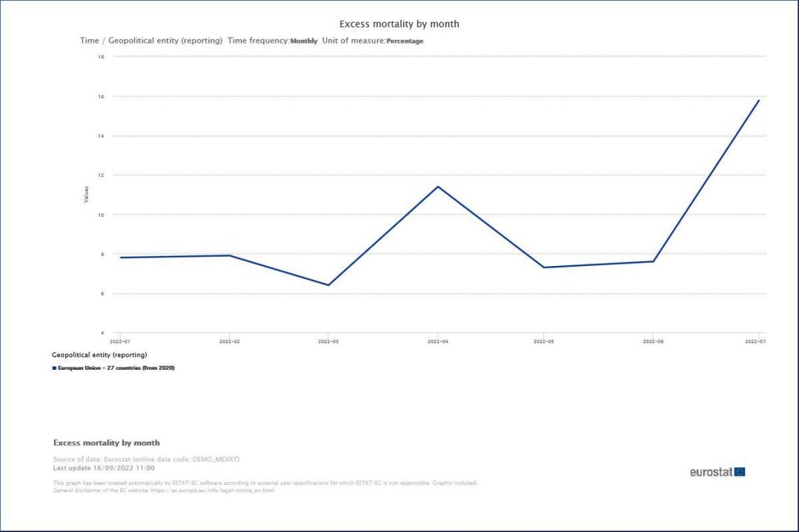Click the bold "Excess mortality by month" footer heading
The width and height of the screenshot is (799, 532).
click(x=106, y=443)
